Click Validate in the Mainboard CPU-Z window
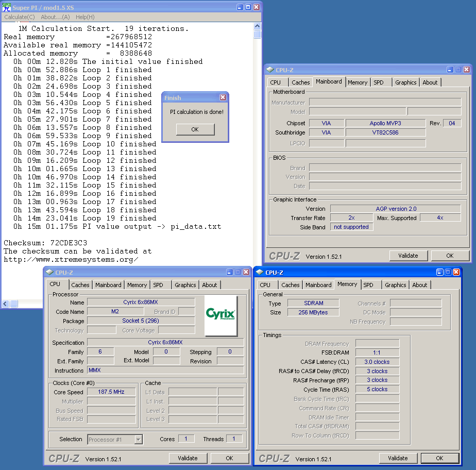The image size is (476, 470). tap(408, 256)
